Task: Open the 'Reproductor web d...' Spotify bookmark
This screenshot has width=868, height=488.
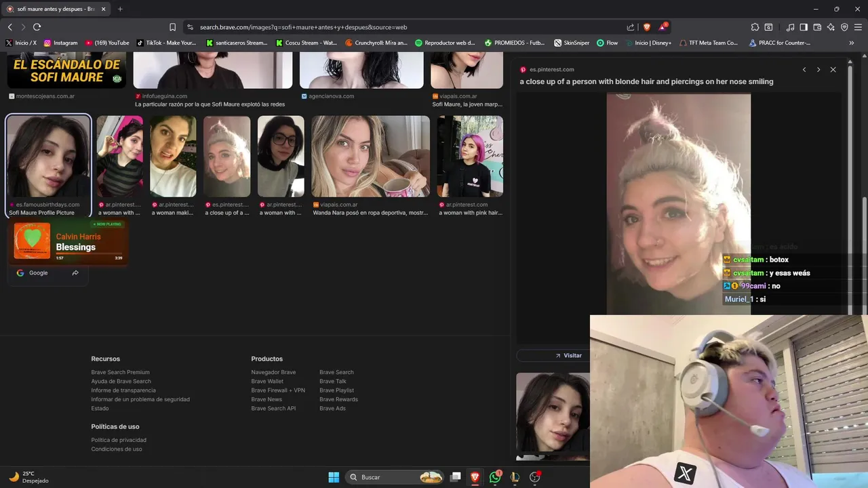Action: click(x=446, y=43)
